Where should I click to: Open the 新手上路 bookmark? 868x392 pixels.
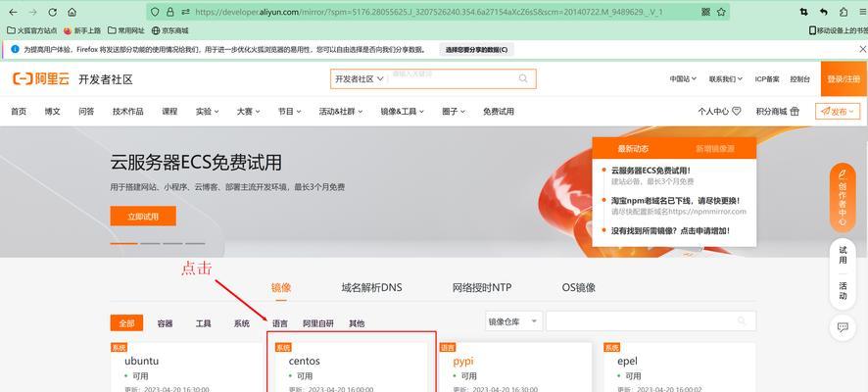click(82, 30)
